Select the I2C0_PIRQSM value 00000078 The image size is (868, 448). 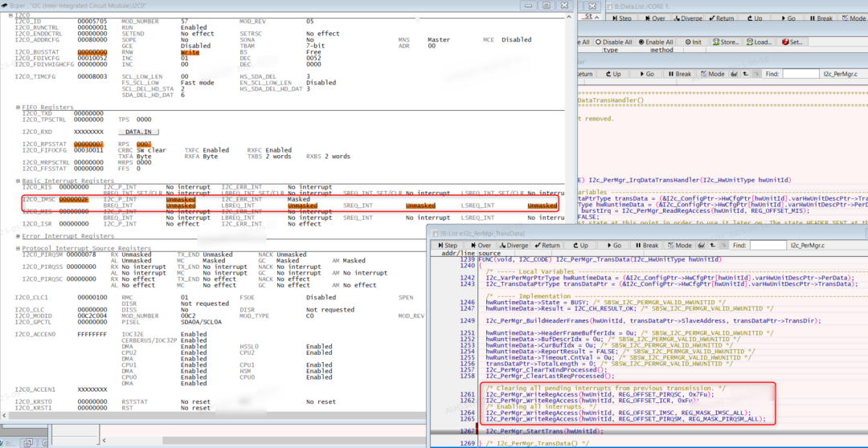tap(81, 255)
